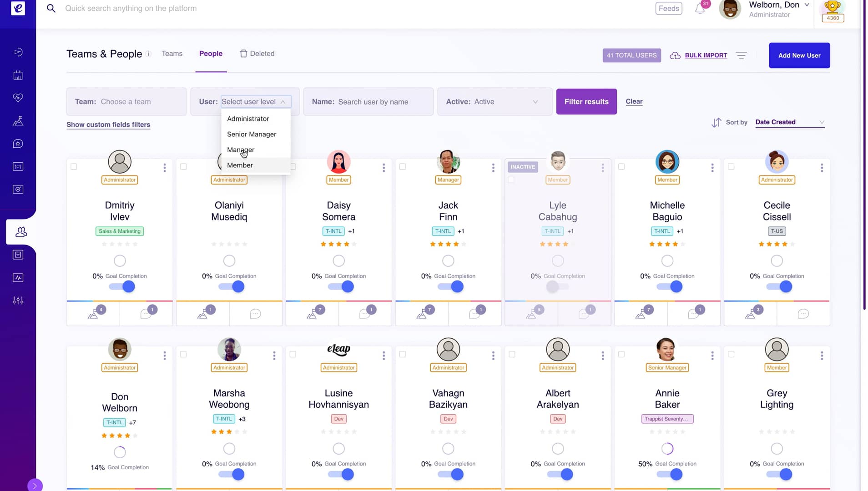Open Show custom fields filters link
The height and width of the screenshot is (491, 868).
click(x=108, y=124)
